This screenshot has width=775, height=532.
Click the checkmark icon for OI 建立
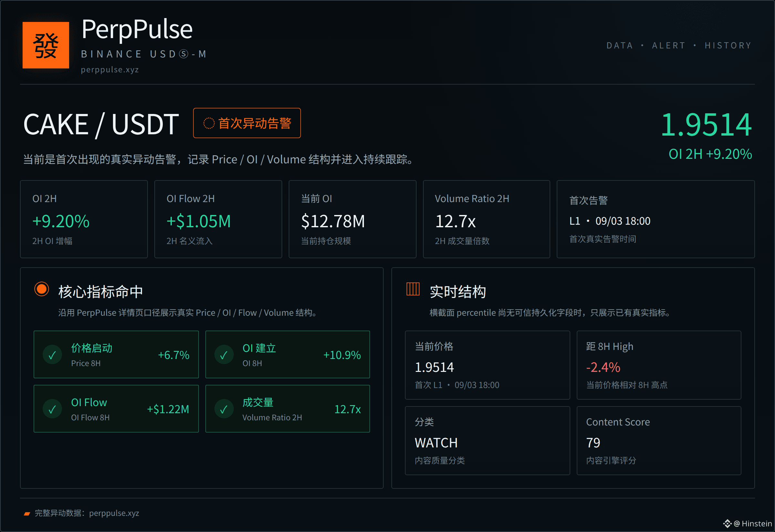coord(224,355)
